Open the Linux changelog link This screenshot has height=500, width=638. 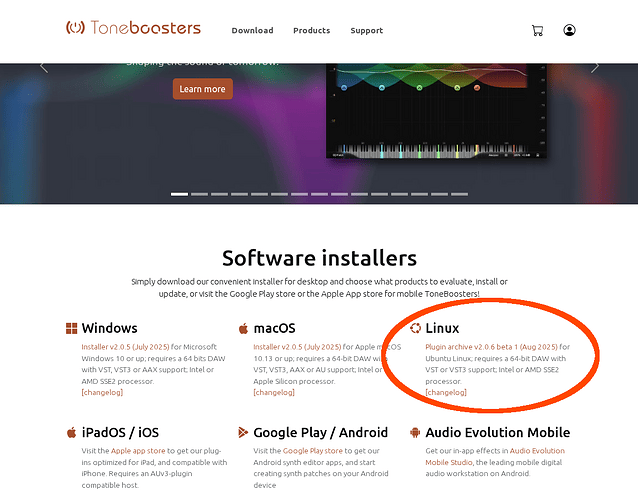(446, 393)
